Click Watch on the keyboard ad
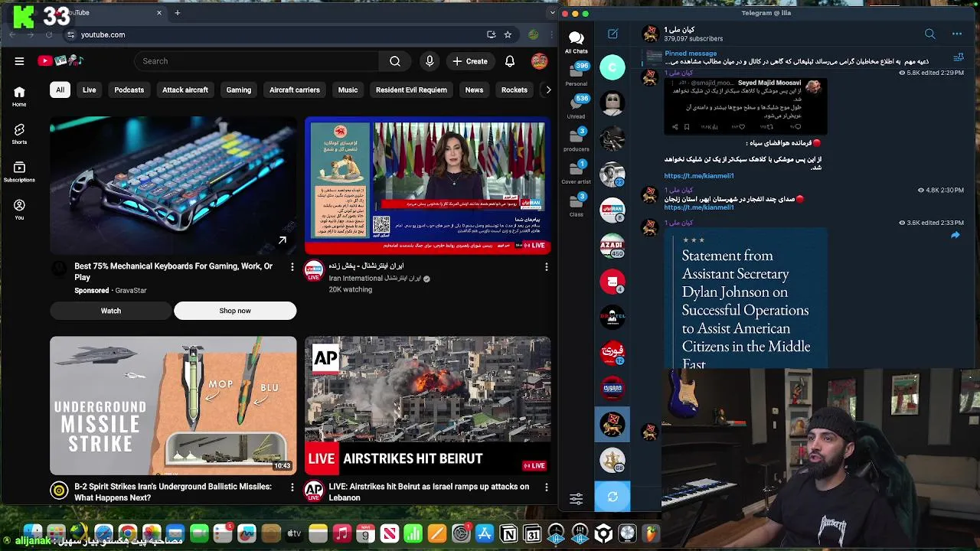980x551 pixels. pos(111,311)
